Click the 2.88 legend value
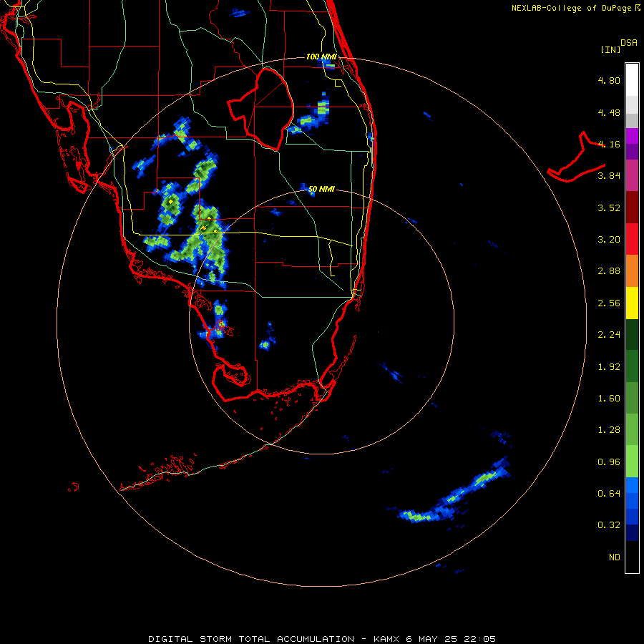644x644 pixels. pyautogui.click(x=609, y=271)
